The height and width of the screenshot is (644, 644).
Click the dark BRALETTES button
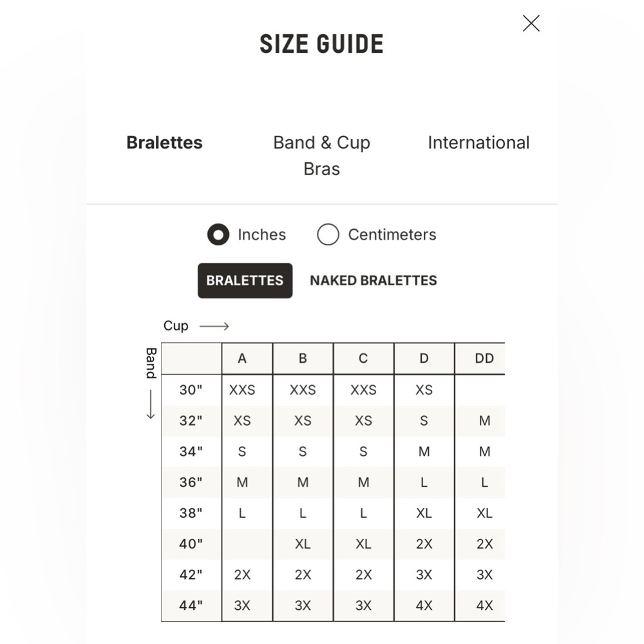245,281
